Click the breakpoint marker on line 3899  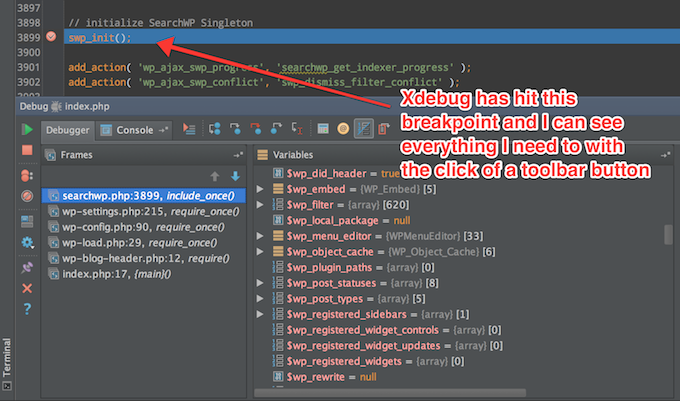pos(51,36)
